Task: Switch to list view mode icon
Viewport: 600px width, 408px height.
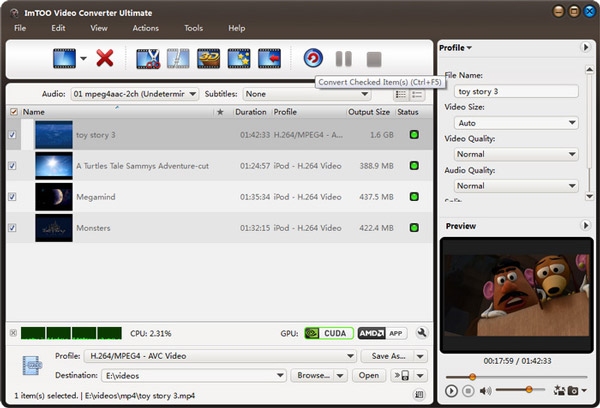Action: [401, 94]
